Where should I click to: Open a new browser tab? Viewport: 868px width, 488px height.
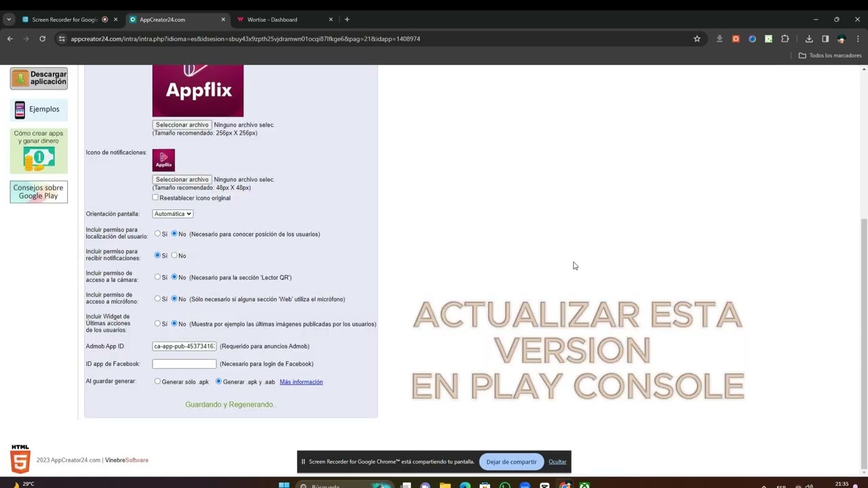[x=347, y=20]
